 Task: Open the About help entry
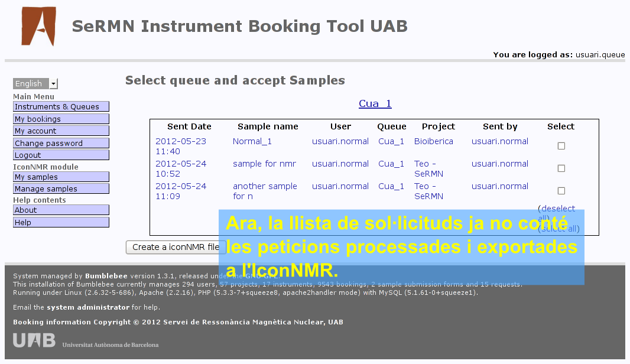[x=61, y=210]
